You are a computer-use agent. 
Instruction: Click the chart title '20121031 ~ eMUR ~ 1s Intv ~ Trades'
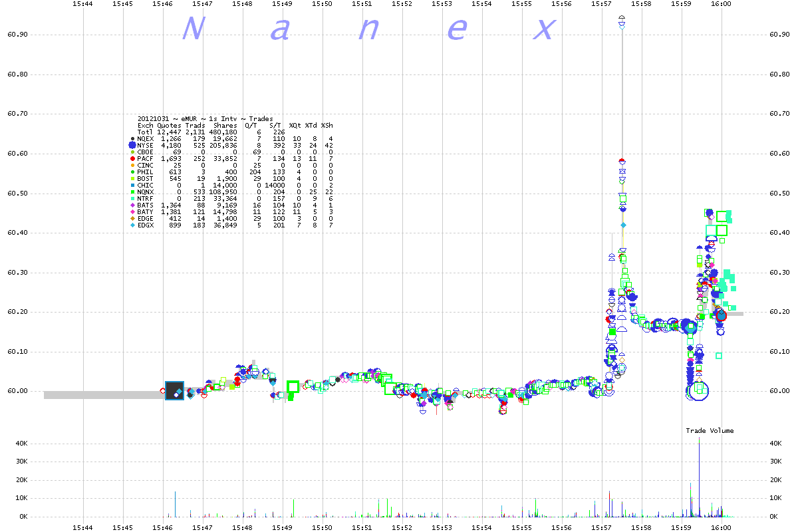205,118
